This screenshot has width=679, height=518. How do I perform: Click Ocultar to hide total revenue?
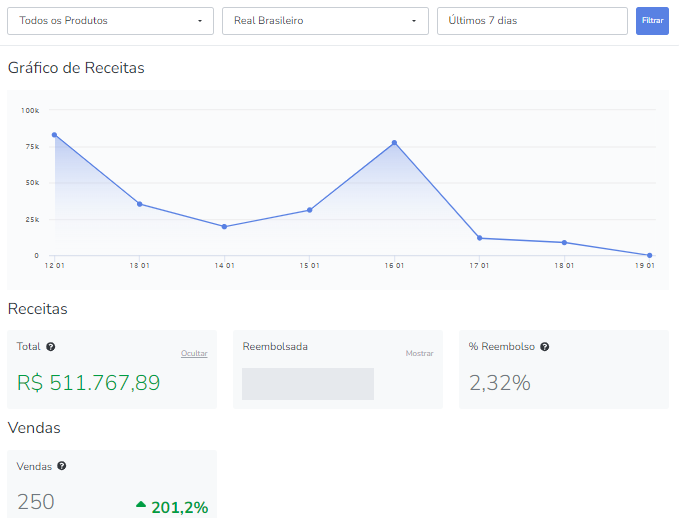click(x=194, y=353)
